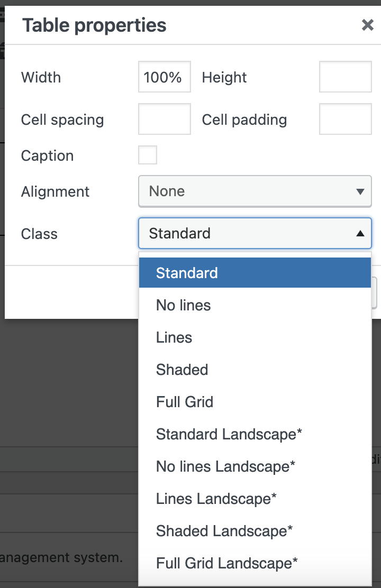Click the Height input field
Screen dimensions: 381x588
click(x=345, y=77)
